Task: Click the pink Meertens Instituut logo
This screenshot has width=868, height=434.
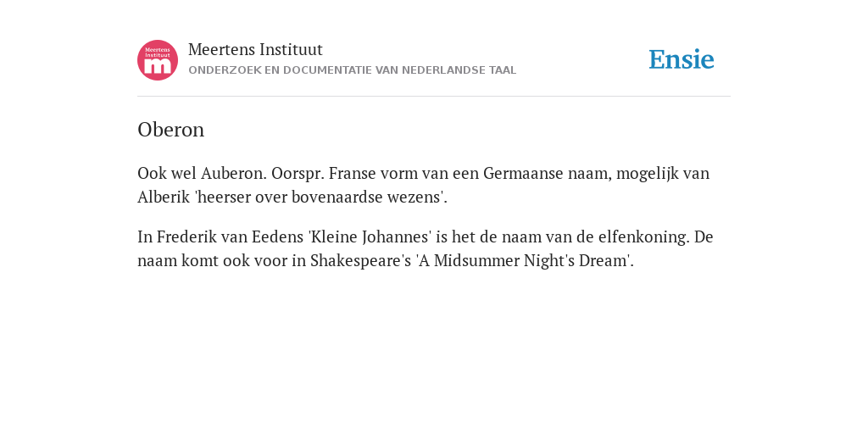Action: pyautogui.click(x=158, y=60)
